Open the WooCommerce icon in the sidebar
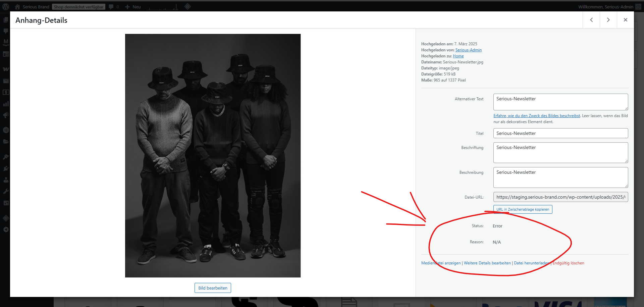The width and height of the screenshot is (644, 307). [6, 69]
